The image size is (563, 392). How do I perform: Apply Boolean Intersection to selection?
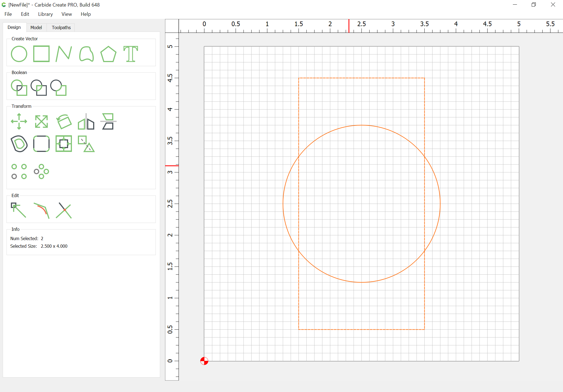coord(39,88)
